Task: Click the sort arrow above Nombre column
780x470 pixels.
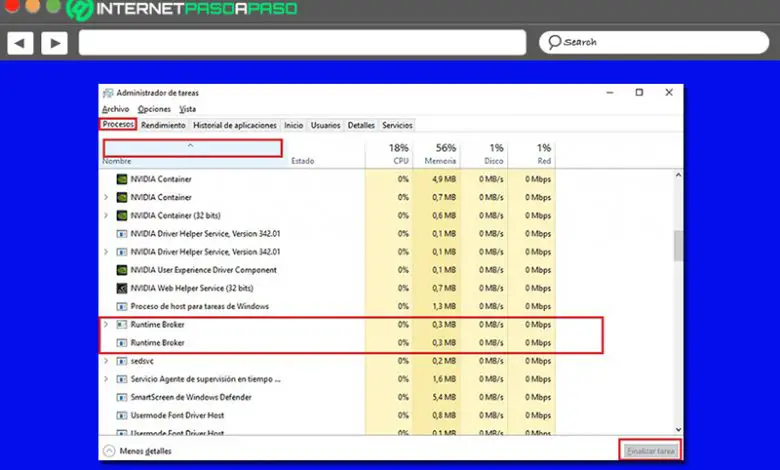Action: coord(190,146)
